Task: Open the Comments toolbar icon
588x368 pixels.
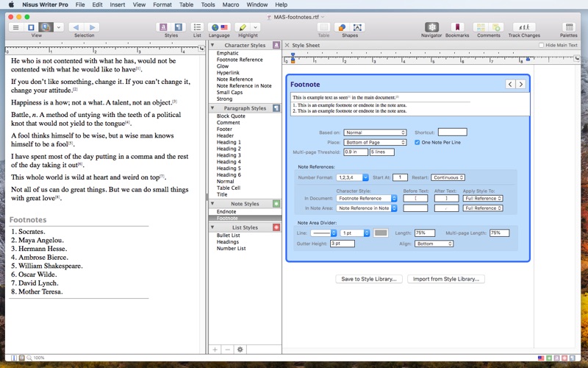Action: click(x=488, y=28)
